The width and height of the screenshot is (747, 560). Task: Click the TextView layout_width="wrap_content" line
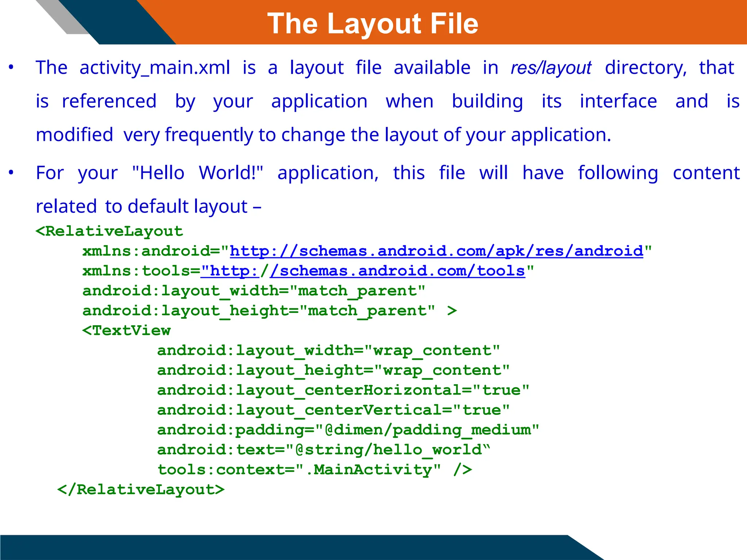click(328, 350)
